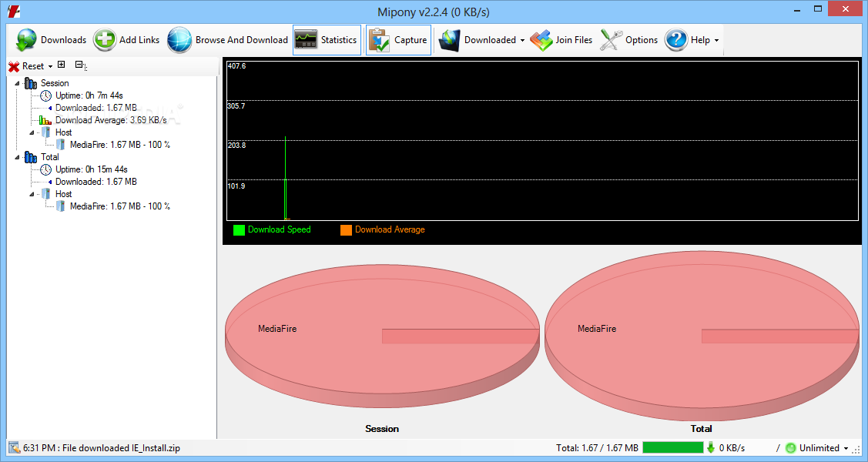Viewport: 868px width, 462px height.
Task: Click the '0 KB/s' status bar speed
Action: point(732,448)
